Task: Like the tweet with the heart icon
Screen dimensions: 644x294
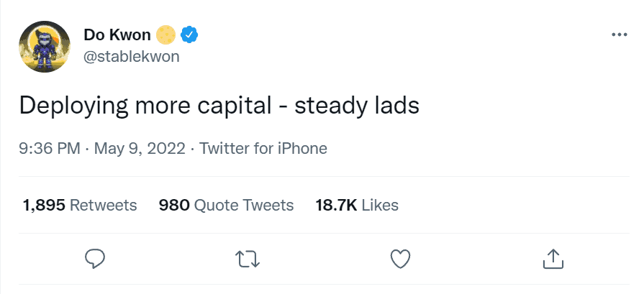Action: pyautogui.click(x=399, y=258)
